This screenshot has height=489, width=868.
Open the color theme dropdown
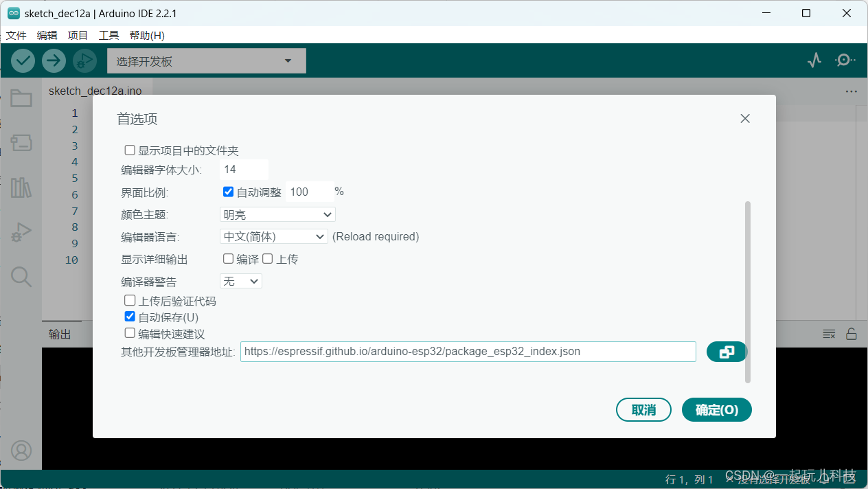pos(277,215)
